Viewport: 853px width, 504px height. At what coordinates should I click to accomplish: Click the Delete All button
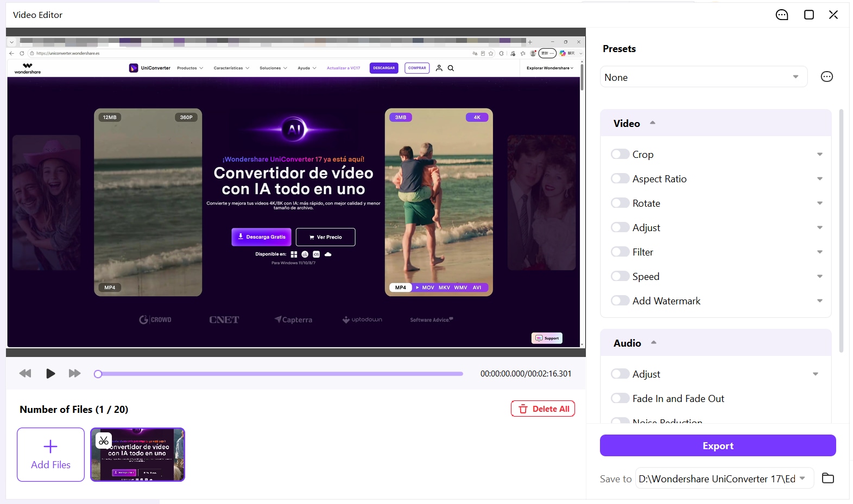543,409
